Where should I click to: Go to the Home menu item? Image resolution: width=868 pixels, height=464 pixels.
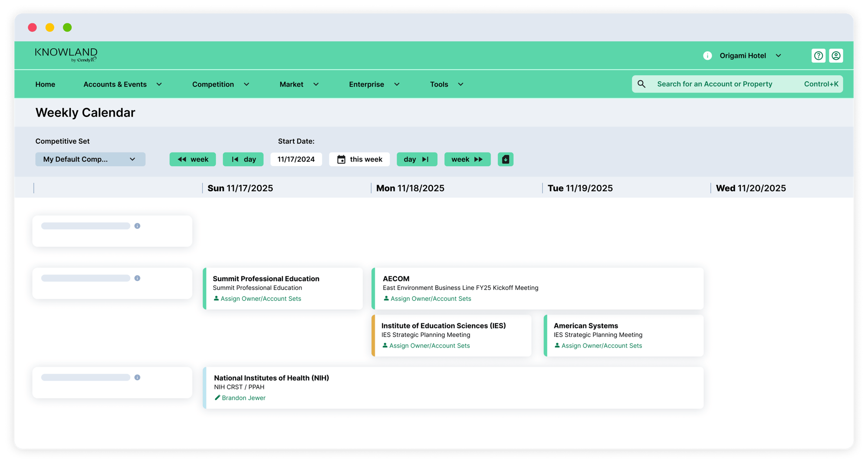coord(45,84)
